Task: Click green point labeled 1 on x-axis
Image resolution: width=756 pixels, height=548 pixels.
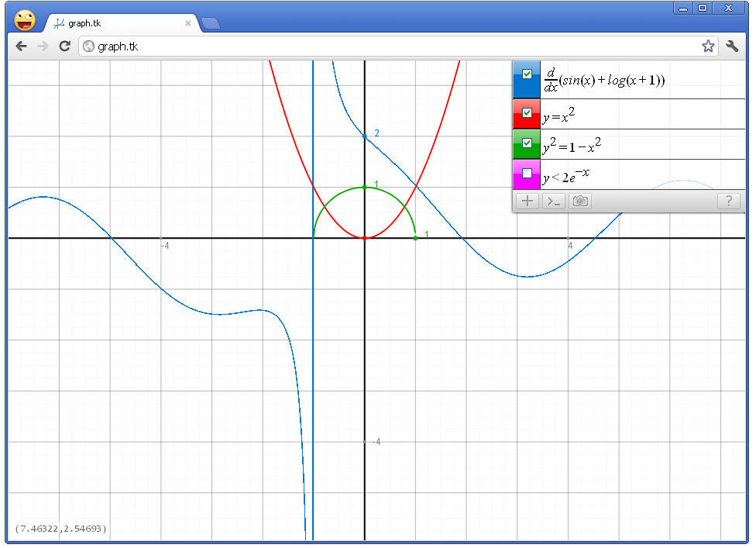Action: (416, 238)
